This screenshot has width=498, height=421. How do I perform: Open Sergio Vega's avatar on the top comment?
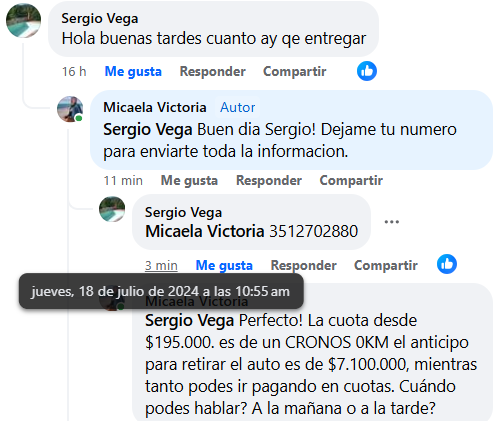pyautogui.click(x=23, y=20)
